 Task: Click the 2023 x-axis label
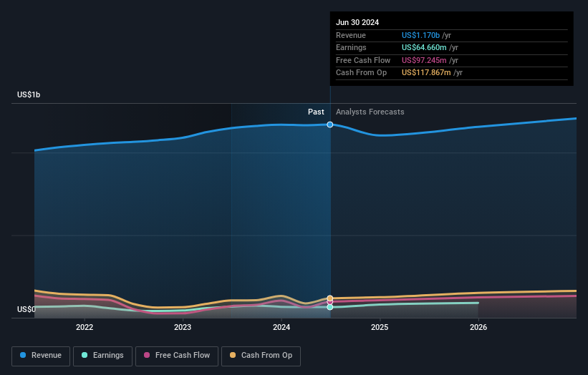point(183,327)
